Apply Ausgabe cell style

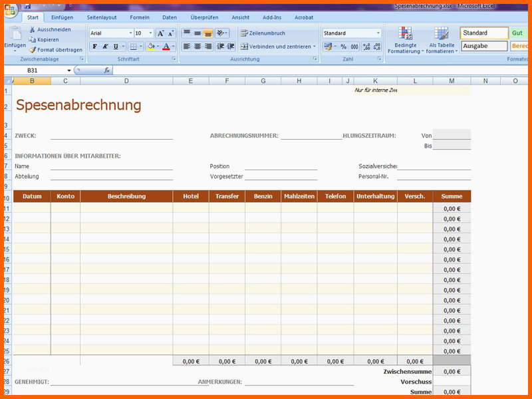[x=484, y=46]
